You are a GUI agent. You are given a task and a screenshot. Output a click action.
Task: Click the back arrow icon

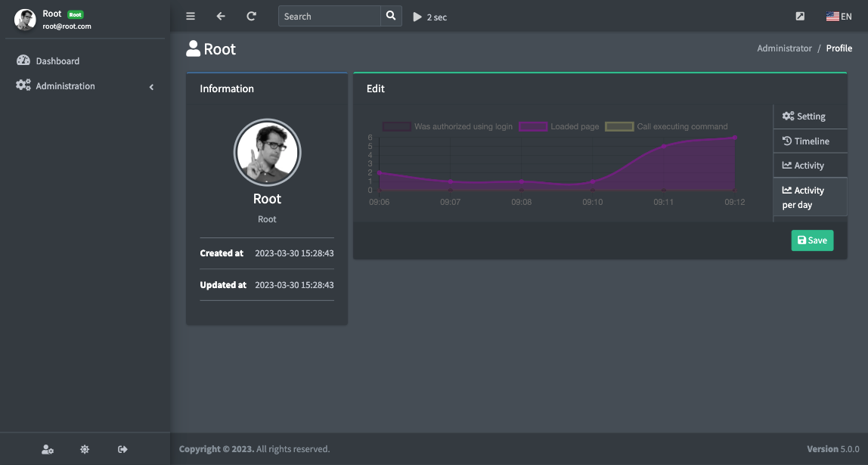click(221, 16)
